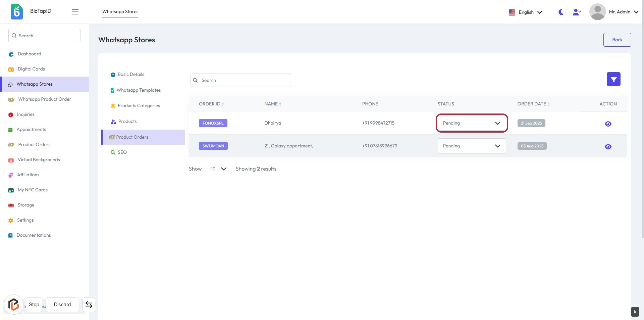View order FONOX6PL with eye icon

tap(608, 124)
